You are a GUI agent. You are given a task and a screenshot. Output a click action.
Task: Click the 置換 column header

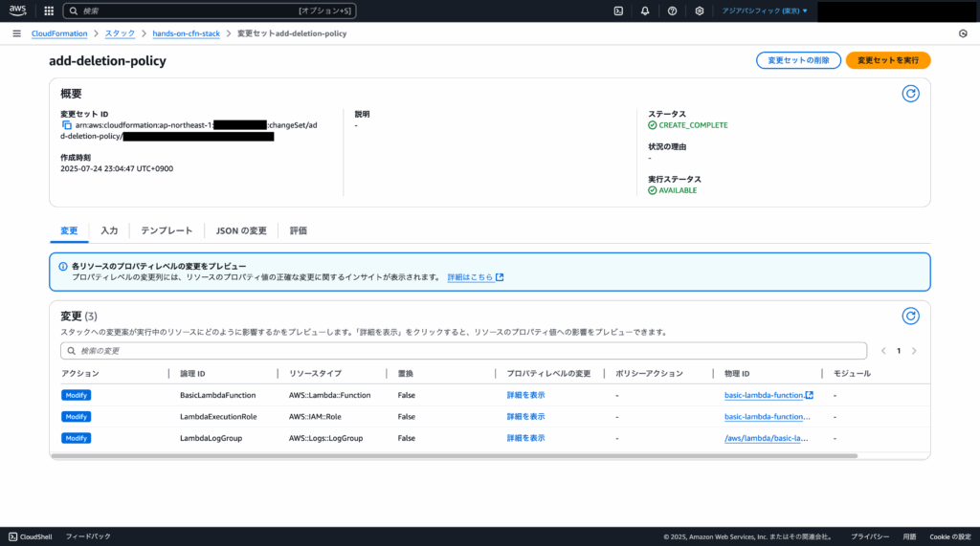[406, 374]
